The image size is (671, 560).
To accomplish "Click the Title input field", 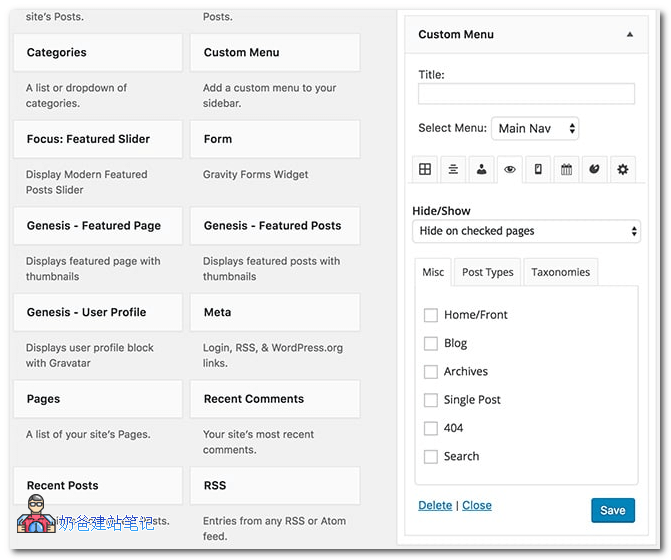I will [526, 94].
